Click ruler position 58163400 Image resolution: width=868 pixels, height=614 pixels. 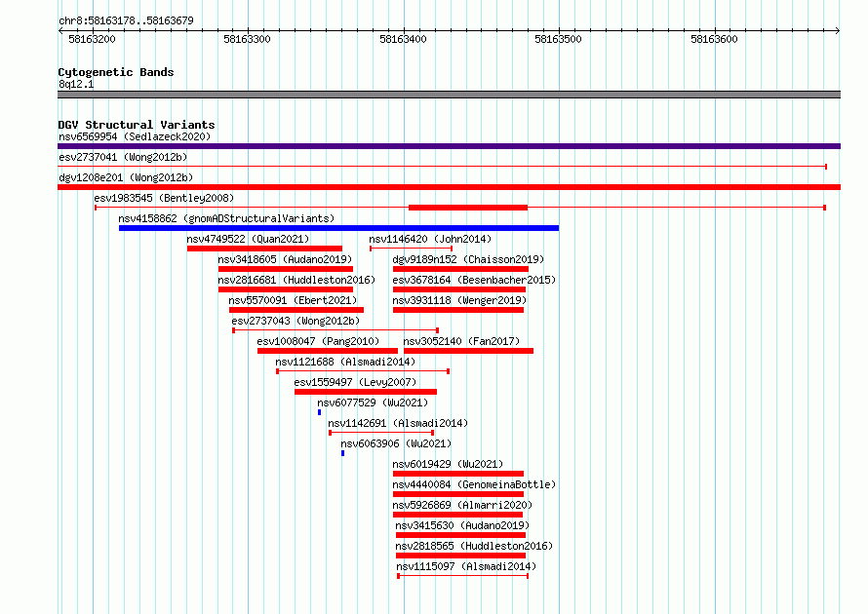403,39
